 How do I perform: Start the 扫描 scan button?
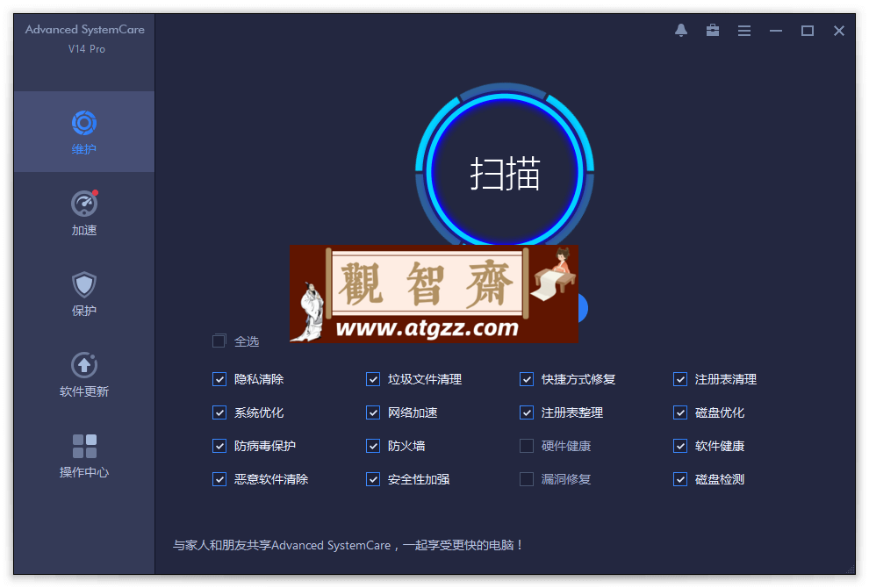pos(505,173)
